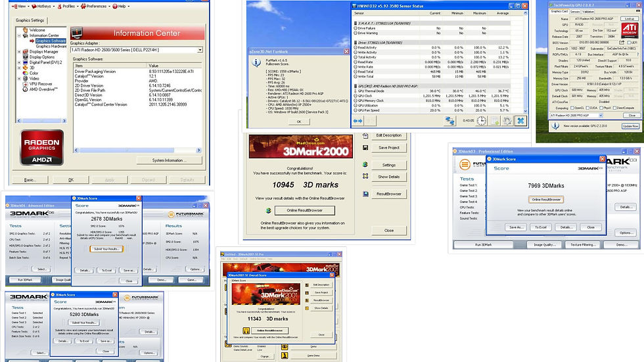The image size is (644, 362).
Task: Click the Update Now button in GPU-Z
Action: click(x=630, y=126)
